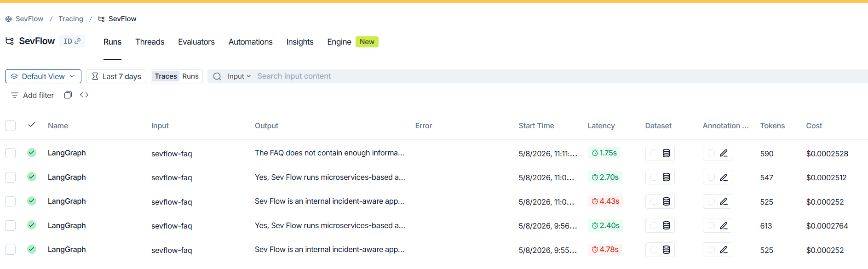This screenshot has width=868, height=269.
Task: Click the Name column header
Action: point(58,126)
